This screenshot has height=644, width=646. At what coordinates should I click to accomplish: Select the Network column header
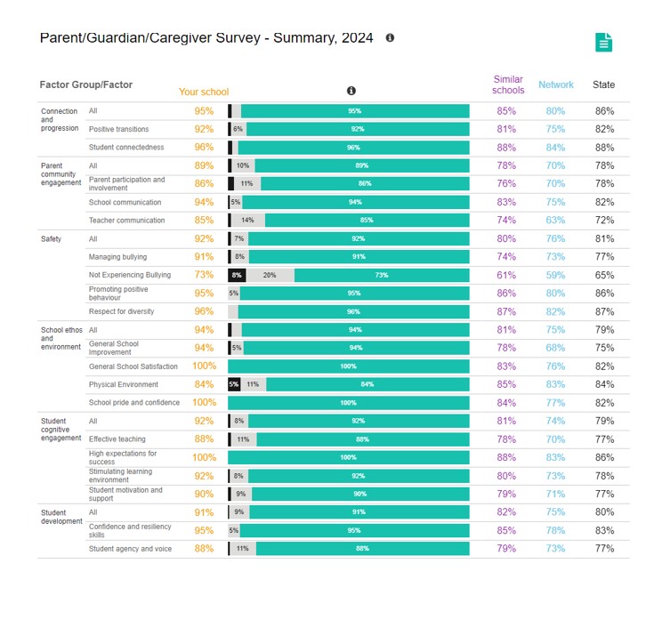556,85
